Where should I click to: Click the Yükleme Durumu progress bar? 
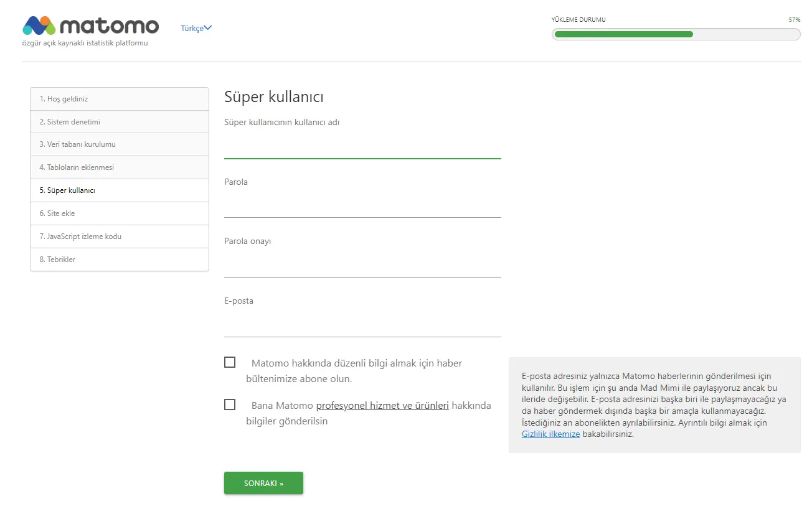click(x=676, y=34)
